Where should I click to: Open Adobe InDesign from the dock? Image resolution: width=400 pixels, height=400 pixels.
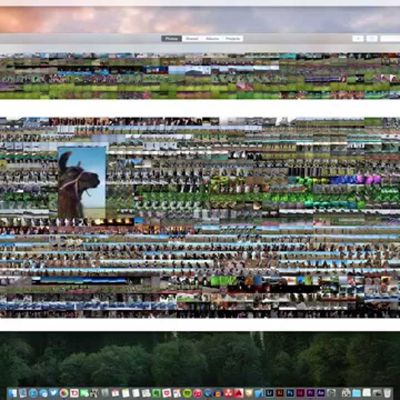click(x=300, y=393)
